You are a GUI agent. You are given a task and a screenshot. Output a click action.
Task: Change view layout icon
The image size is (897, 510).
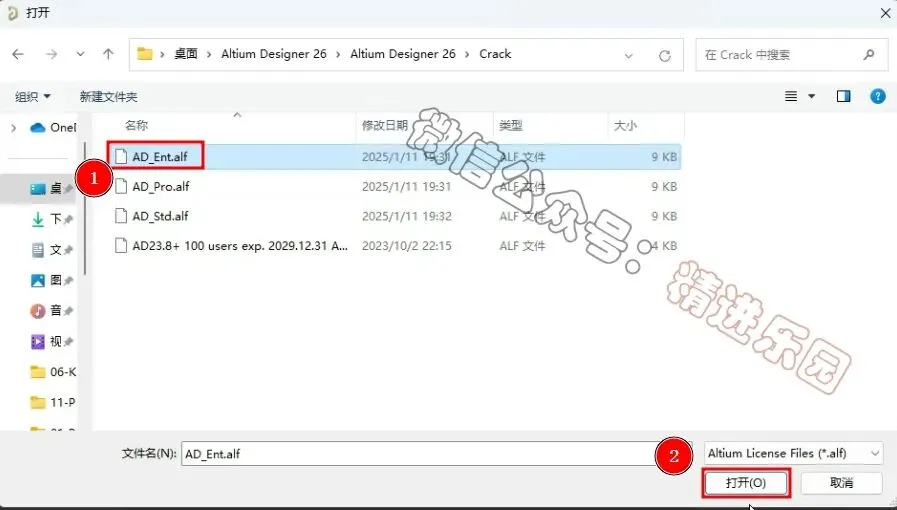click(x=791, y=96)
